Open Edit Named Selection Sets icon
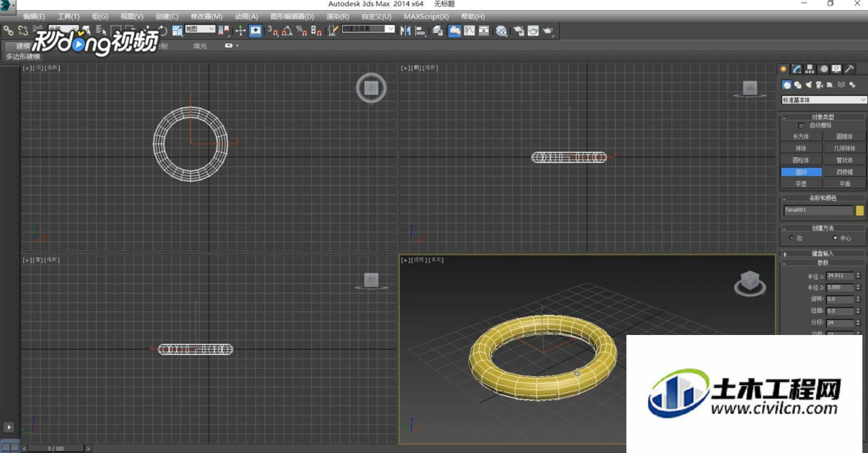The image size is (868, 453). click(x=333, y=31)
